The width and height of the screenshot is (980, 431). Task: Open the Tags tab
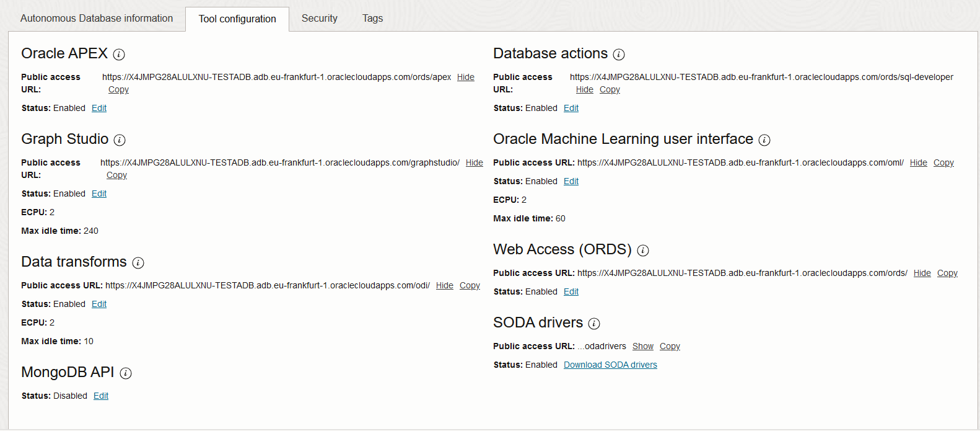point(373,19)
